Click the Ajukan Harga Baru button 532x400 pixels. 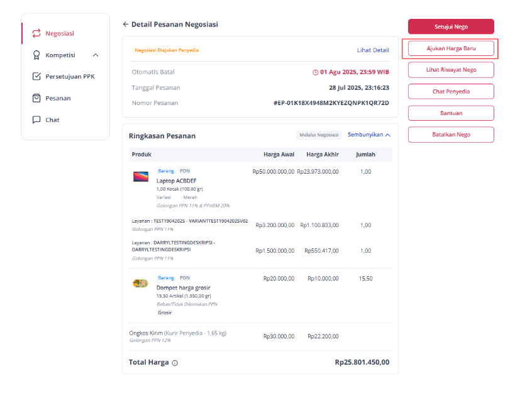click(x=451, y=48)
